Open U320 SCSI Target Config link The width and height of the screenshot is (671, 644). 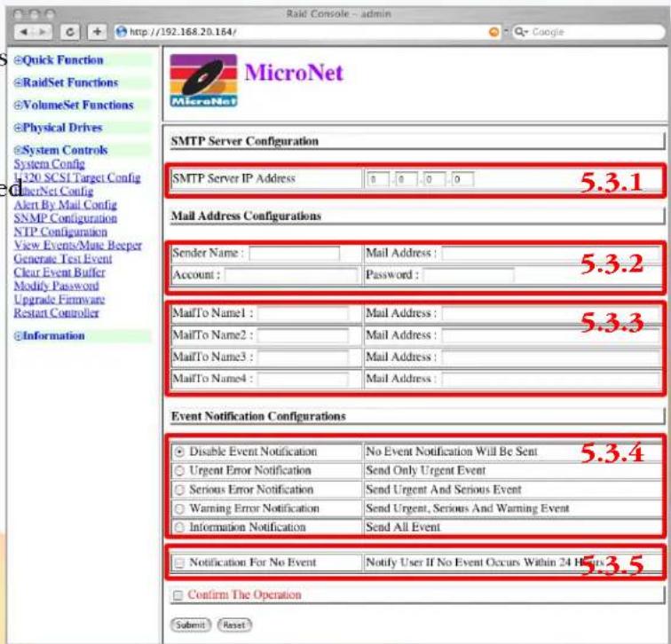pos(77,177)
